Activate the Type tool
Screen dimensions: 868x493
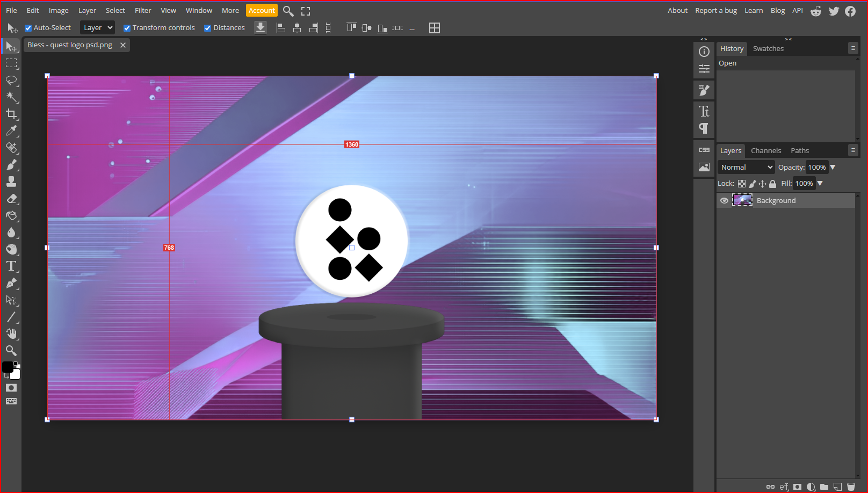[x=11, y=266]
